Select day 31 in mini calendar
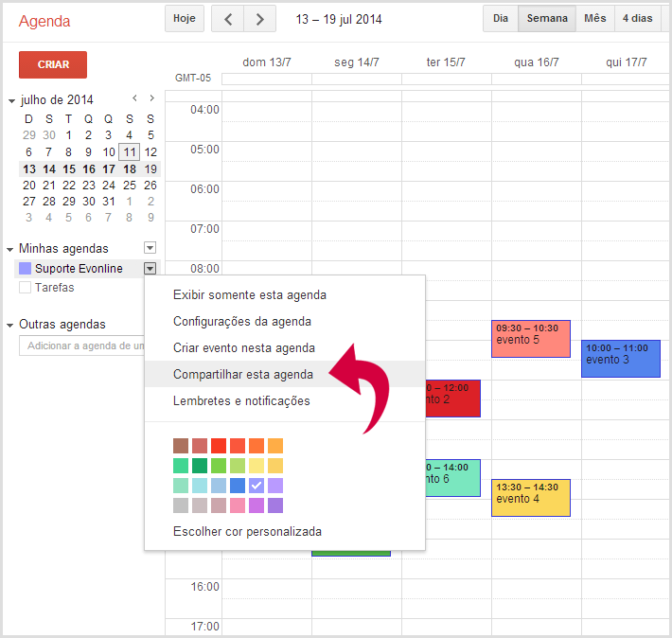This screenshot has height=638, width=672. (109, 202)
